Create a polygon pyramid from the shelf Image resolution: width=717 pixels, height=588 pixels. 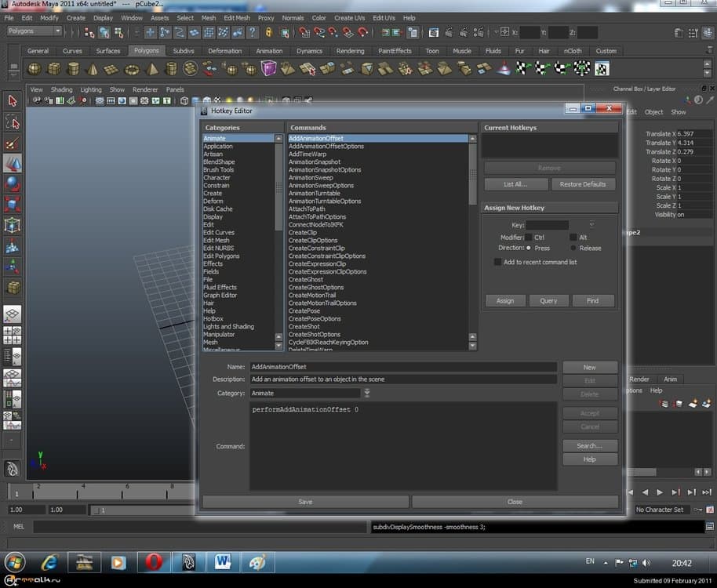[x=152, y=69]
